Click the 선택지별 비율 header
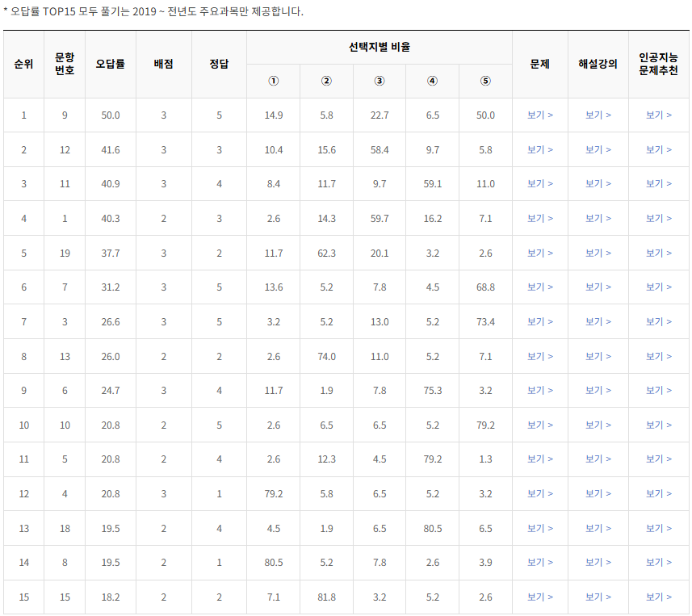Image resolution: width=692 pixels, height=616 pixels. click(378, 45)
